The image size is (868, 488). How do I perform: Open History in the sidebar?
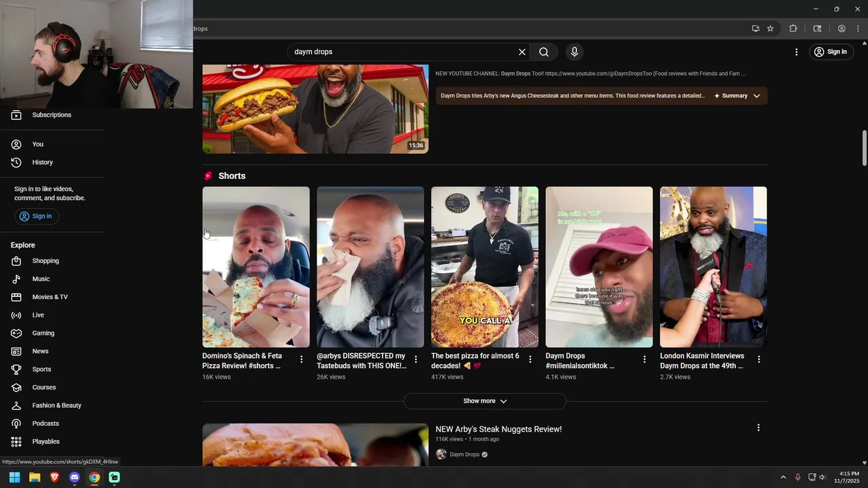pyautogui.click(x=52, y=163)
